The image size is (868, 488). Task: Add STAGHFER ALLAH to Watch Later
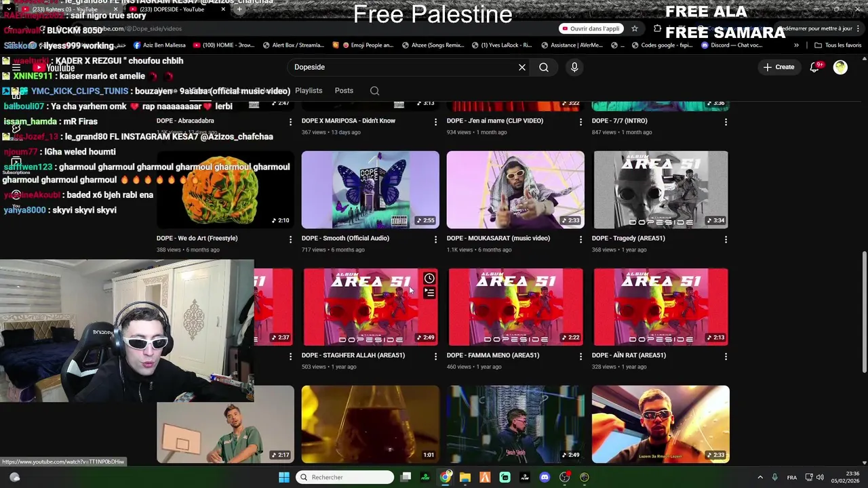[429, 279]
